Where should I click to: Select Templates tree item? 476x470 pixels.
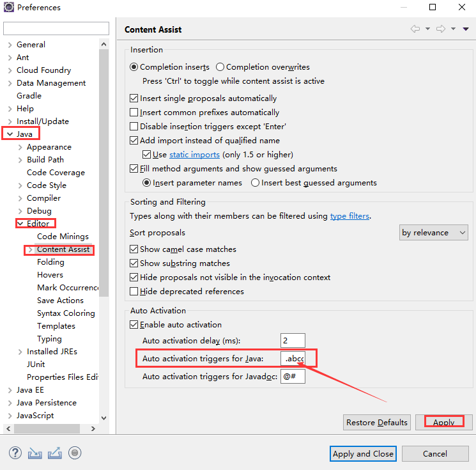tap(56, 326)
